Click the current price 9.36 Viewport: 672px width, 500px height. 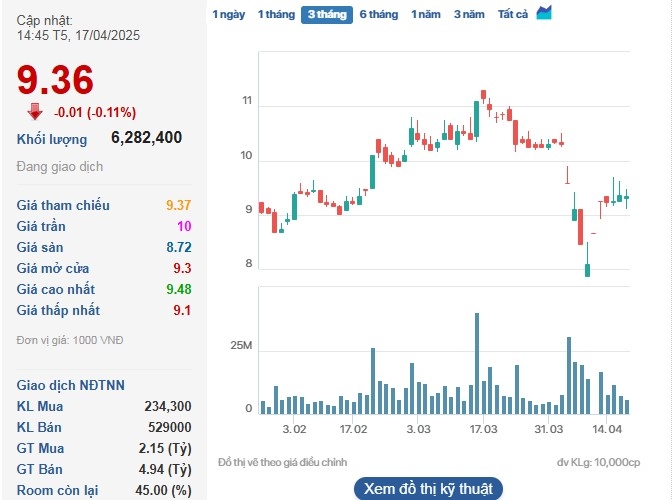click(x=55, y=80)
